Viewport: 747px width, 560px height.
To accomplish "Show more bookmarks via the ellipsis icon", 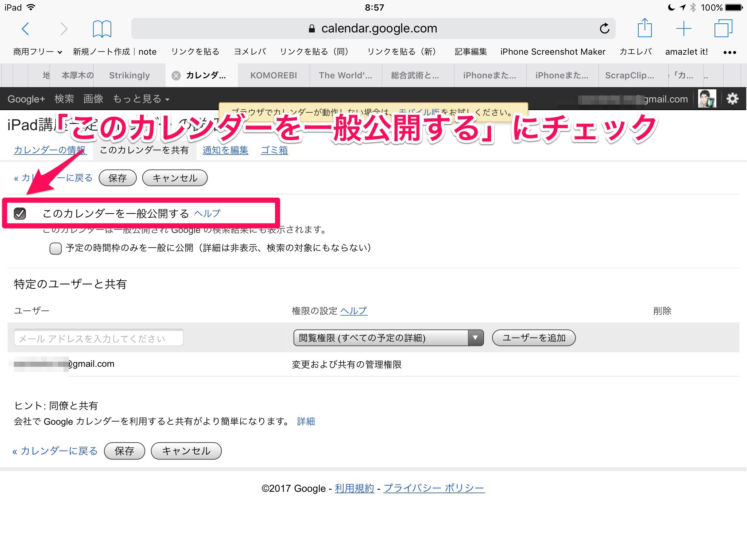I will tap(729, 52).
